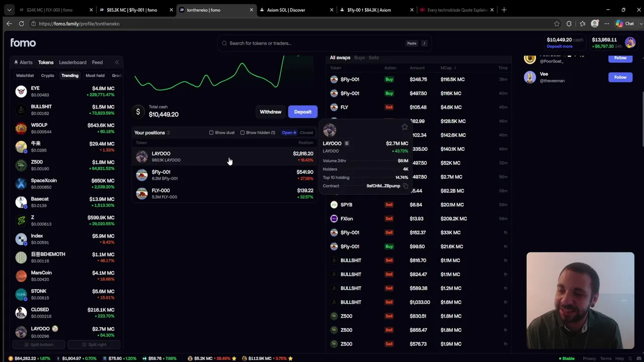Select the Trending filter
This screenshot has width=644, height=362.
(70, 75)
